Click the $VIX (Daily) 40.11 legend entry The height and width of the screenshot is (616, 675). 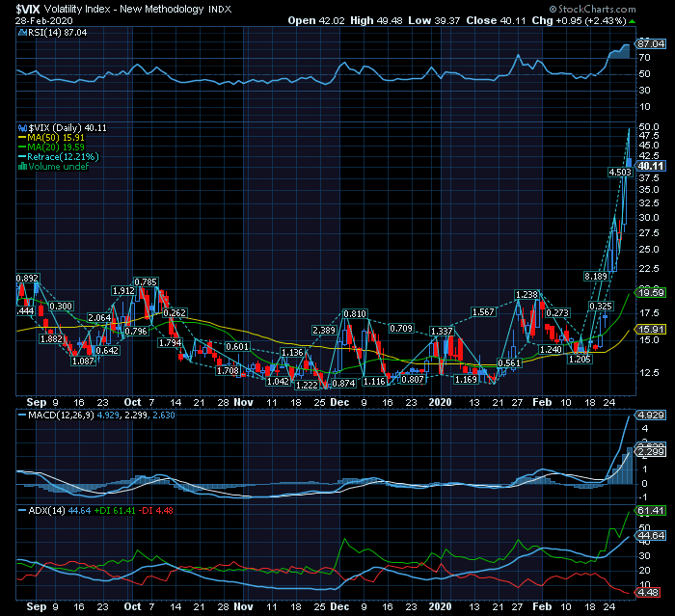click(x=67, y=128)
